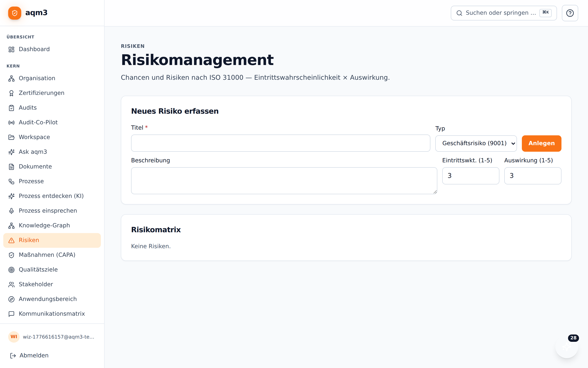Click the Prozesse workflow icon
The width and height of the screenshot is (588, 368).
coord(11,182)
